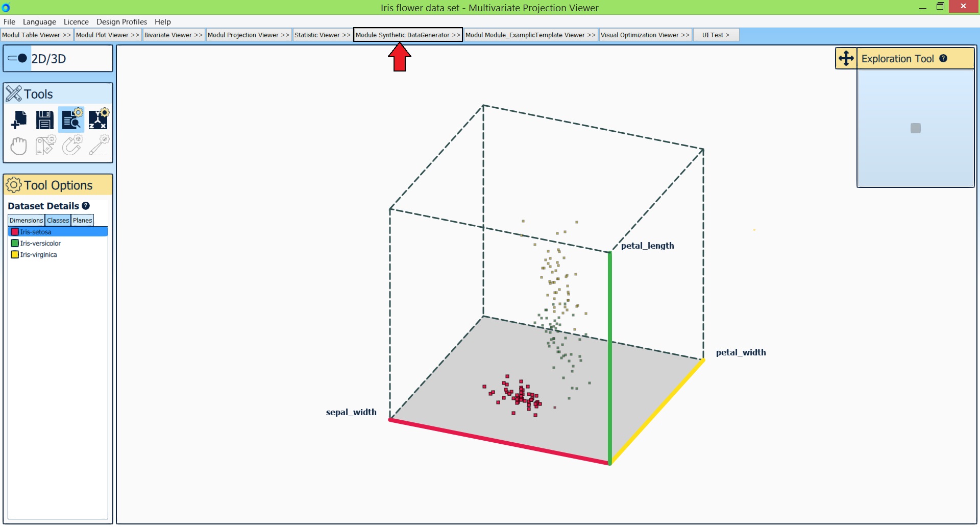Expand the Statistic Viewer menu
980x527 pixels.
pyautogui.click(x=322, y=35)
